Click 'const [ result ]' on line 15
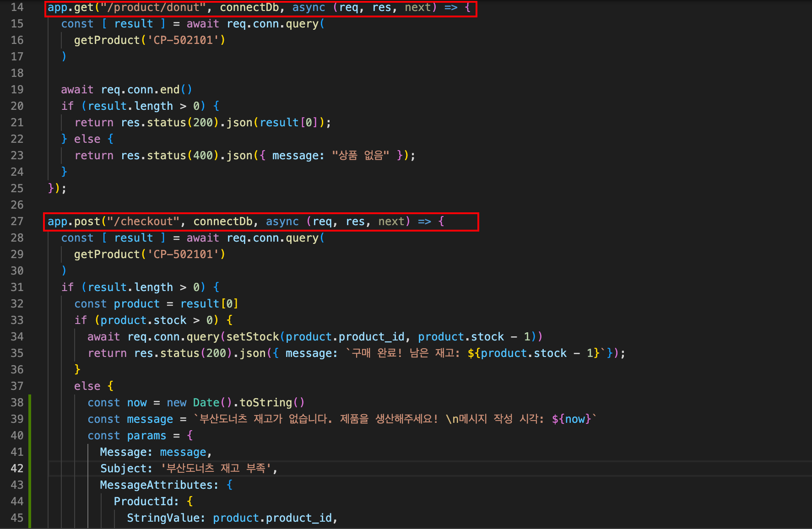This screenshot has height=529, width=812. pyautogui.click(x=114, y=24)
